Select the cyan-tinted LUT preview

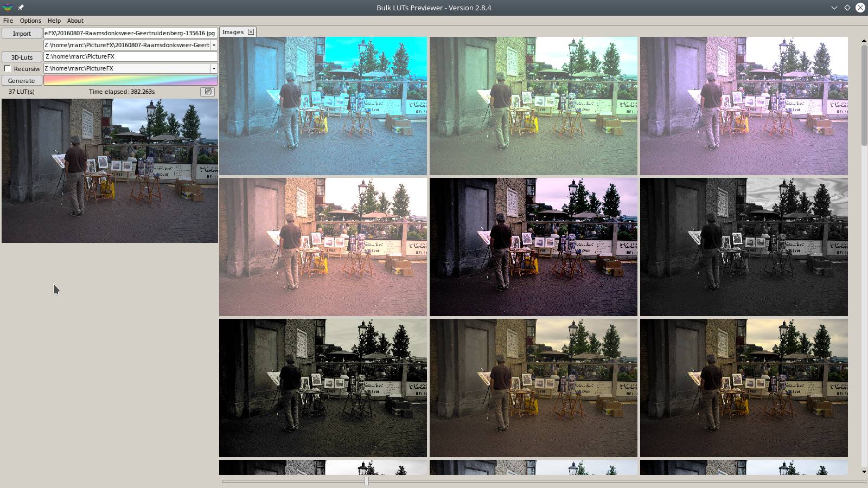(323, 106)
